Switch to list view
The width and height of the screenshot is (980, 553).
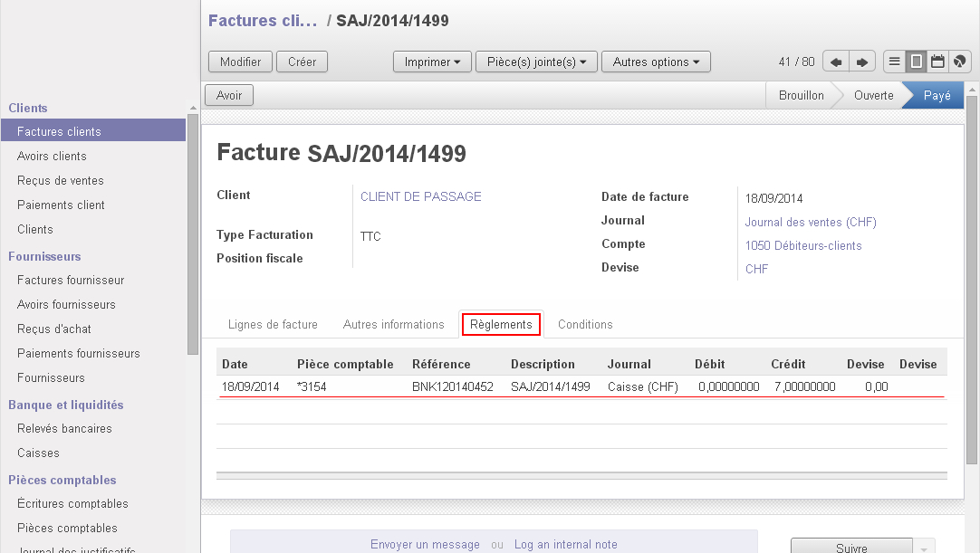[894, 62]
